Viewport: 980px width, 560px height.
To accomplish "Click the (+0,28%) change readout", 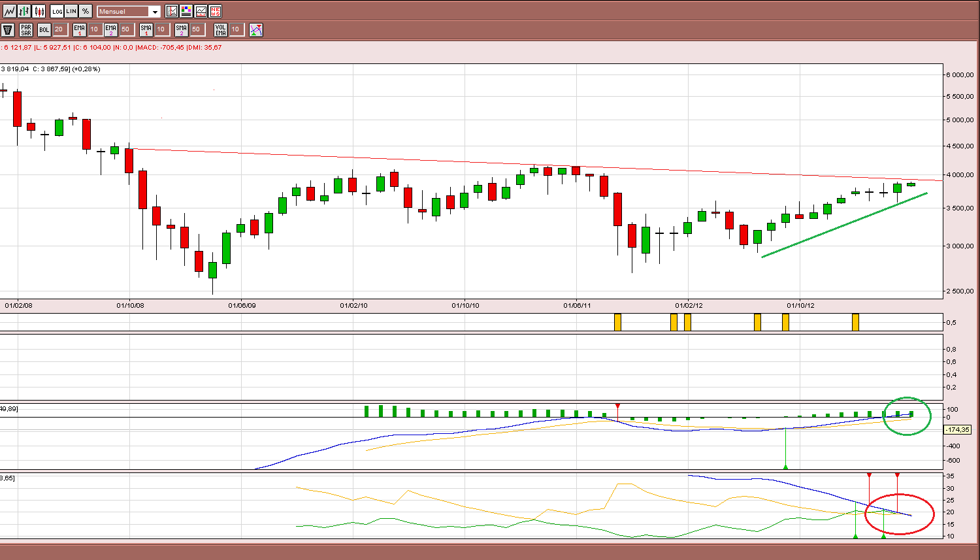I will pyautogui.click(x=86, y=69).
